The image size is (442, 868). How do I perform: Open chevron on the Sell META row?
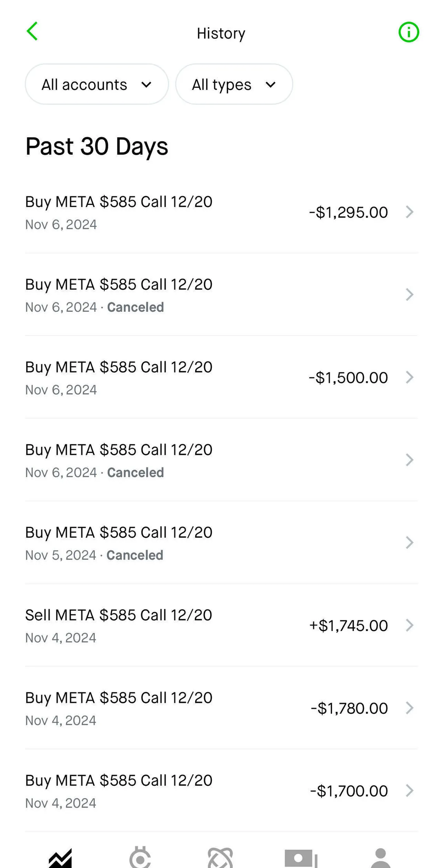click(409, 625)
